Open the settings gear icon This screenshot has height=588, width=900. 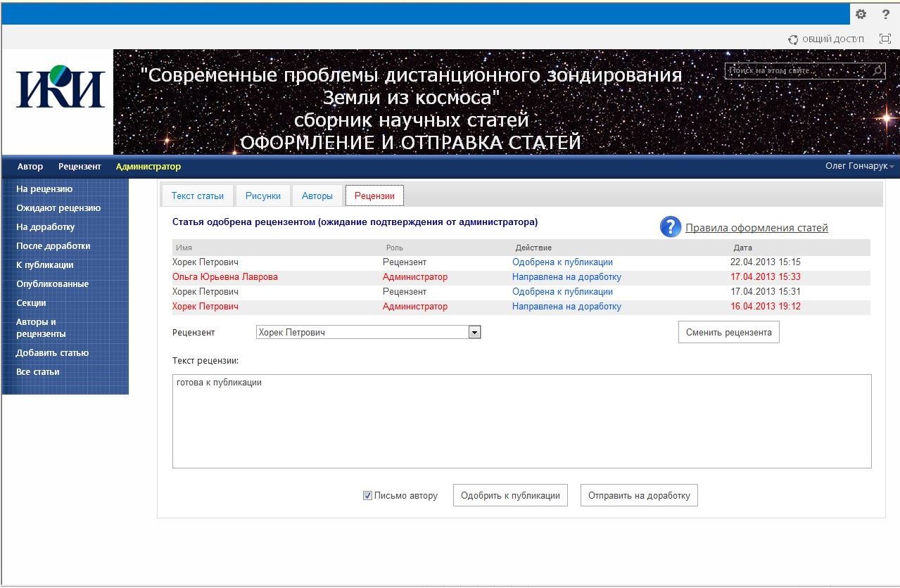[x=861, y=14]
